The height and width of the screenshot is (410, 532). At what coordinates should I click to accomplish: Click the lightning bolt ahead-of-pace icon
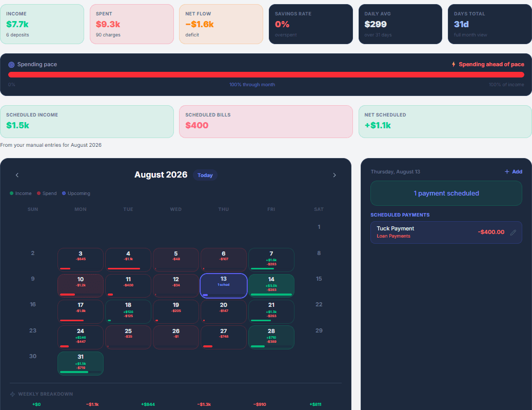point(454,64)
